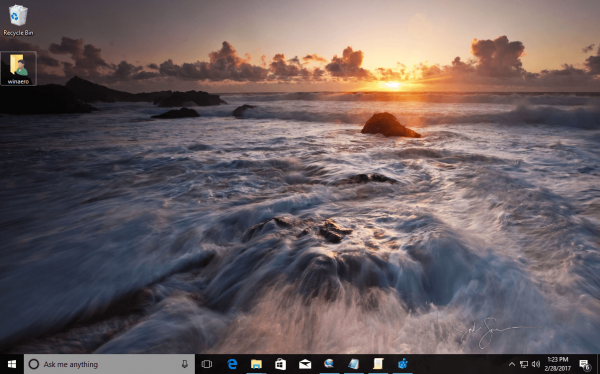Viewport: 600px width, 374px height.
Task: Open Task View from the taskbar
Action: [x=207, y=364]
